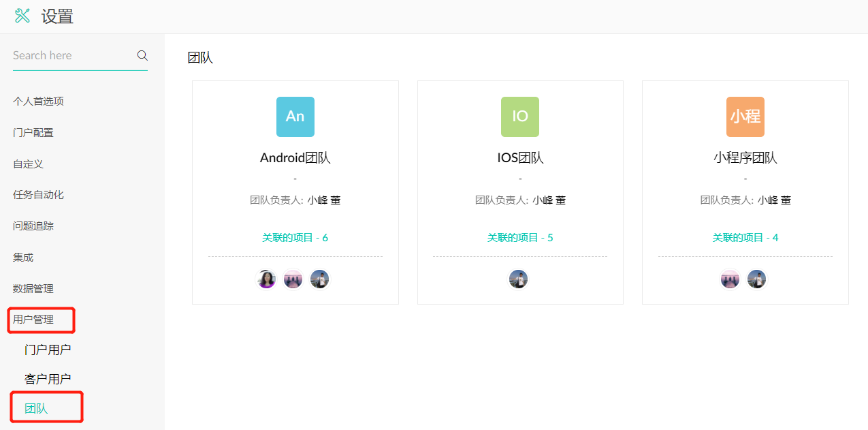The height and width of the screenshot is (430, 868).
Task: Expand the 数据管理 sidebar section
Action: pos(33,288)
